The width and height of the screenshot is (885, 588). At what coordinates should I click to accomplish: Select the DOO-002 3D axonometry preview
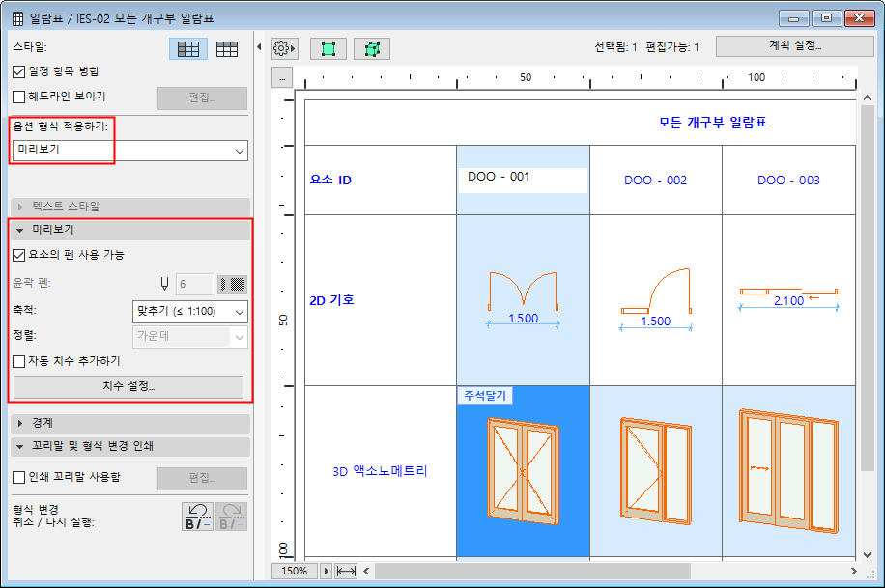click(656, 470)
